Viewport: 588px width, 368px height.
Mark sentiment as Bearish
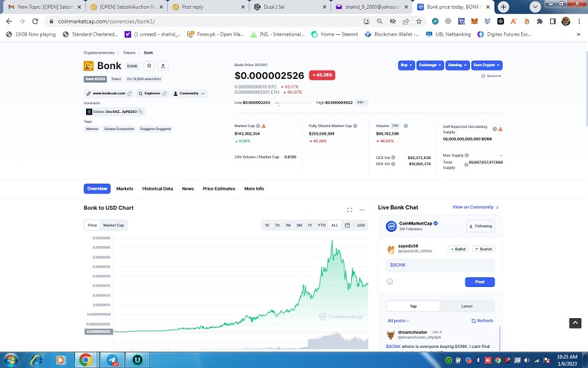(x=483, y=249)
